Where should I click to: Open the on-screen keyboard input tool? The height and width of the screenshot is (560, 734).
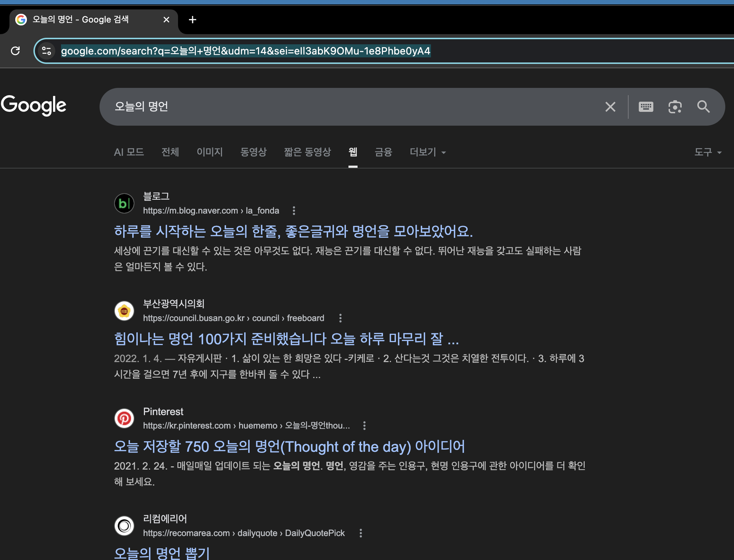(646, 107)
